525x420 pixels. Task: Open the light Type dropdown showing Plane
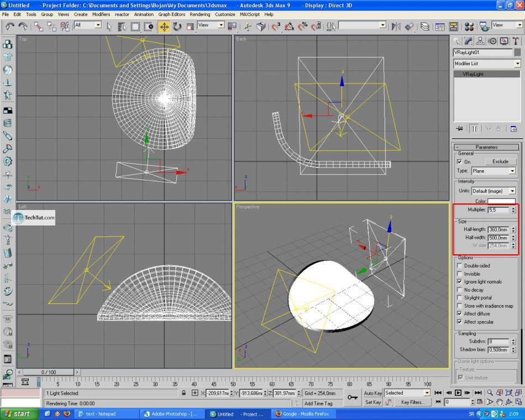pyautogui.click(x=493, y=171)
